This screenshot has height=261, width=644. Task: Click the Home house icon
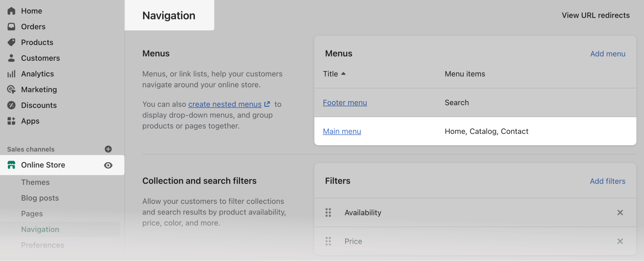click(x=11, y=11)
